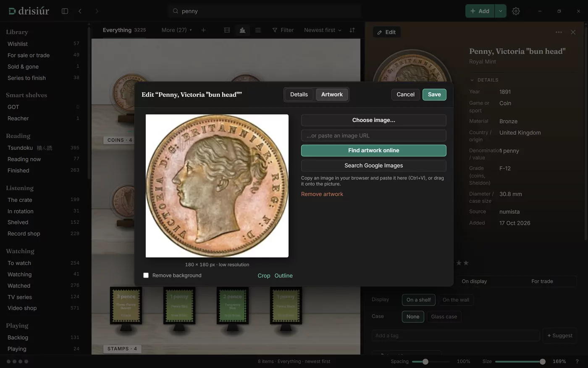Open the settings gear

click(516, 11)
